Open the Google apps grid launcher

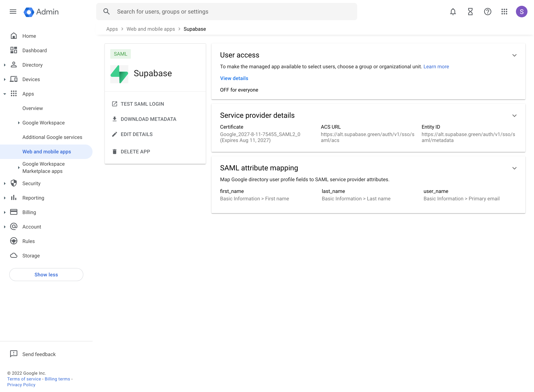(x=505, y=12)
